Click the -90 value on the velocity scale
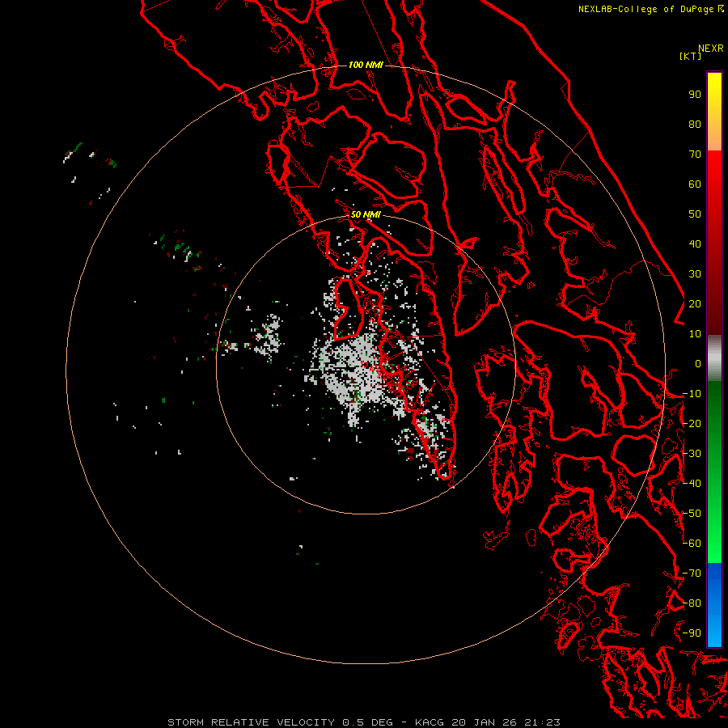The height and width of the screenshot is (728, 728). 692,633
